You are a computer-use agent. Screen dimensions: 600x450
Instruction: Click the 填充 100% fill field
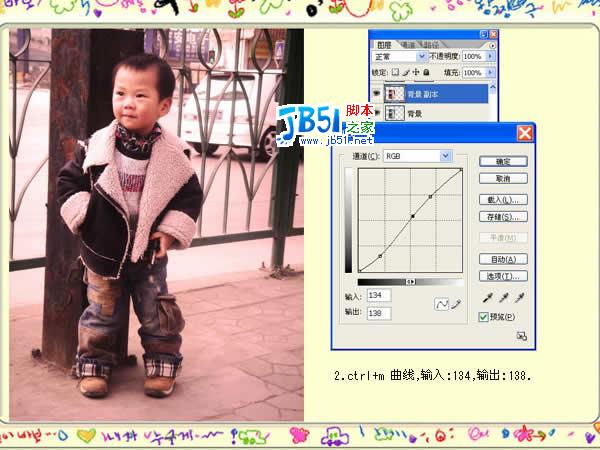474,72
